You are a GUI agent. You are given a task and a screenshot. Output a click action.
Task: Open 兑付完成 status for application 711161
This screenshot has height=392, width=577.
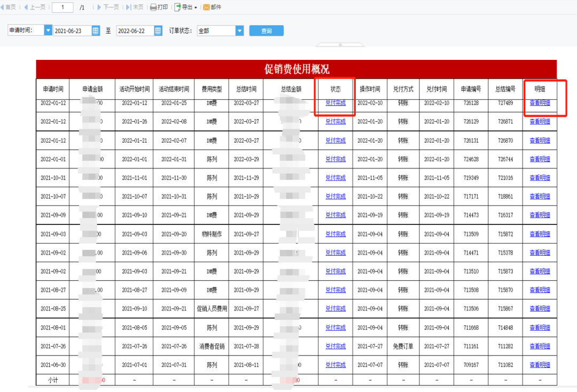(336, 347)
